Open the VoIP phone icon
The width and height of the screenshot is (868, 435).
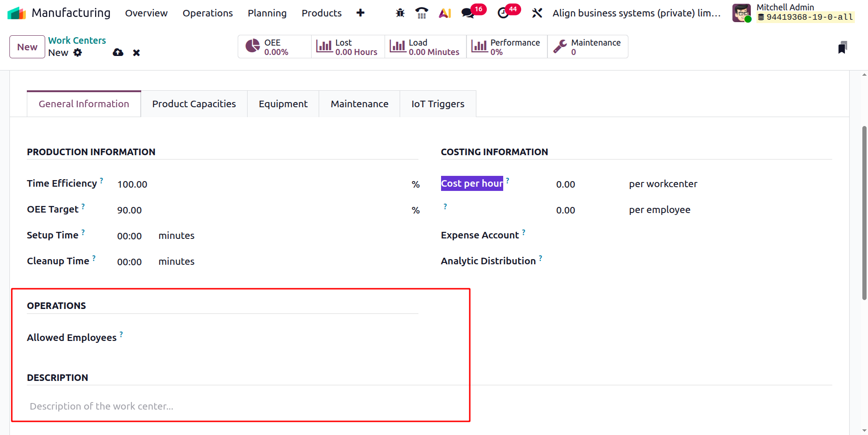422,13
